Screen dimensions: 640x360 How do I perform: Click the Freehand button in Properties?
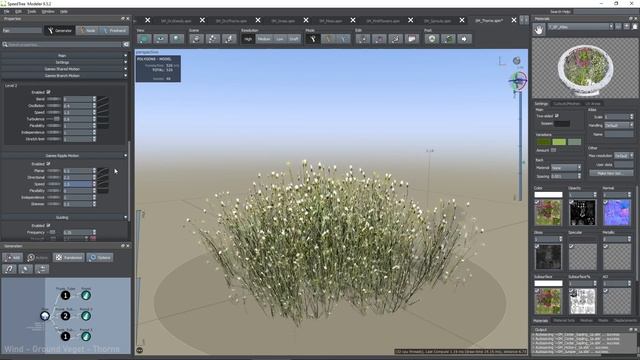[x=114, y=31]
